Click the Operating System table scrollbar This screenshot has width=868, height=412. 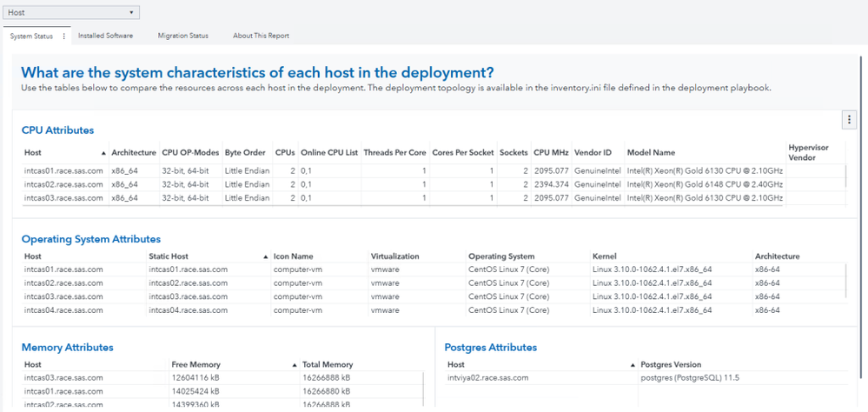[845, 282]
